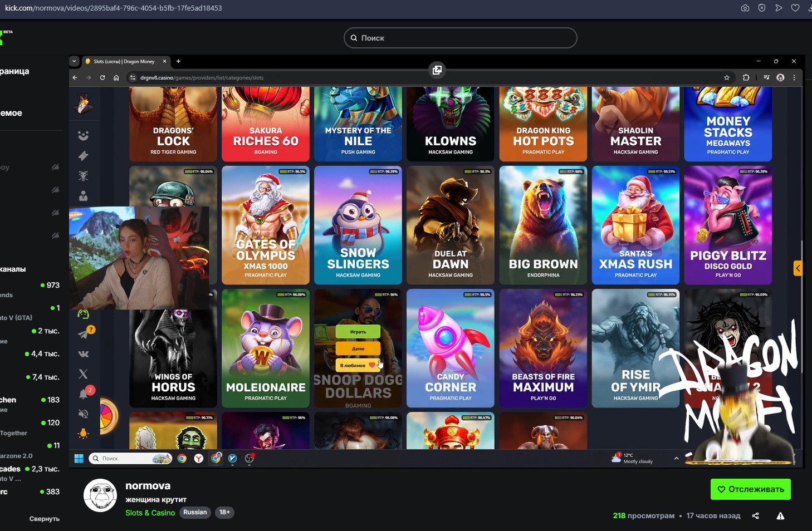Viewport: 812px width, 531px height.
Task: Open the Money Stacks Megaways game
Action: 728,124
